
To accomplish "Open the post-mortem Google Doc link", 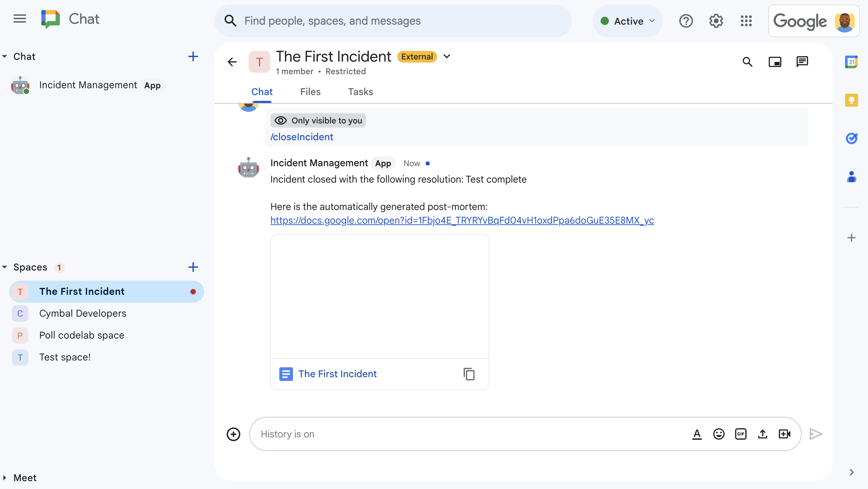I will tap(462, 220).
